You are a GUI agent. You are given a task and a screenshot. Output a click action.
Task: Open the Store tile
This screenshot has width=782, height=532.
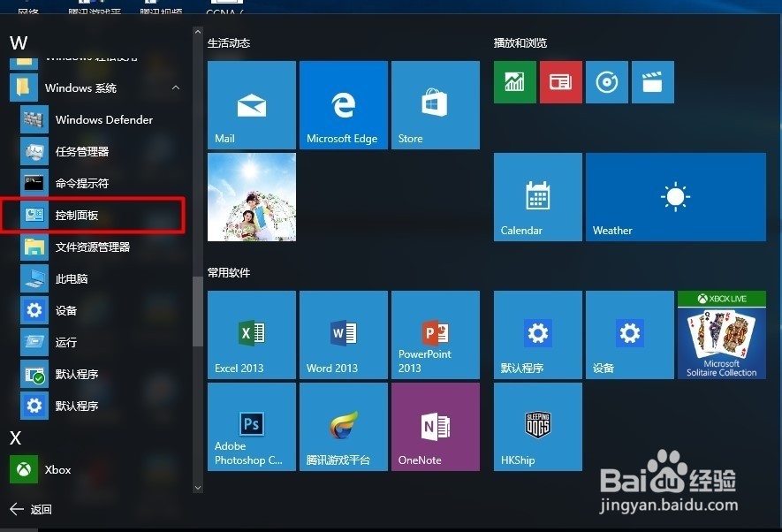coord(436,104)
